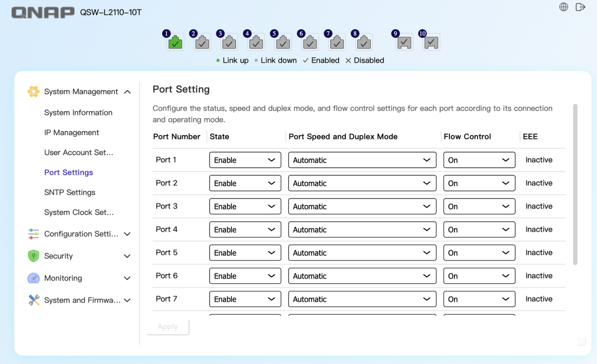This screenshot has width=597, height=364.
Task: Expand the Configuration Settings section
Action: click(127, 234)
